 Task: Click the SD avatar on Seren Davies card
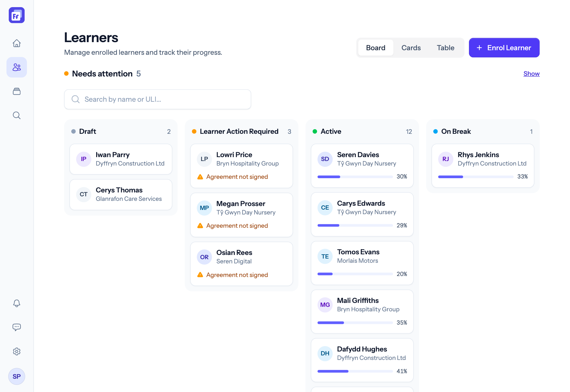point(325,159)
